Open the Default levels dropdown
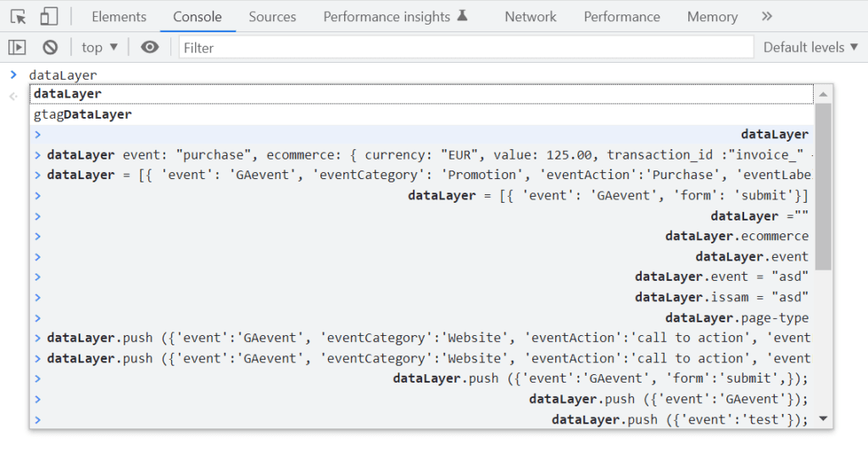 click(810, 48)
